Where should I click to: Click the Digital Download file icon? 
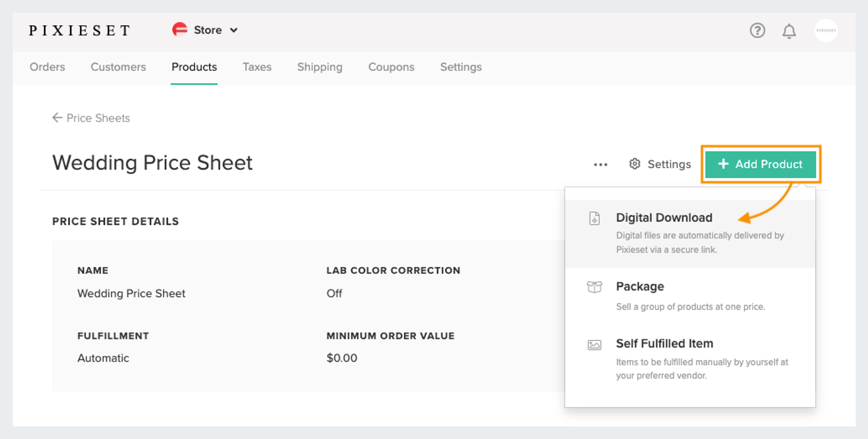click(x=594, y=218)
